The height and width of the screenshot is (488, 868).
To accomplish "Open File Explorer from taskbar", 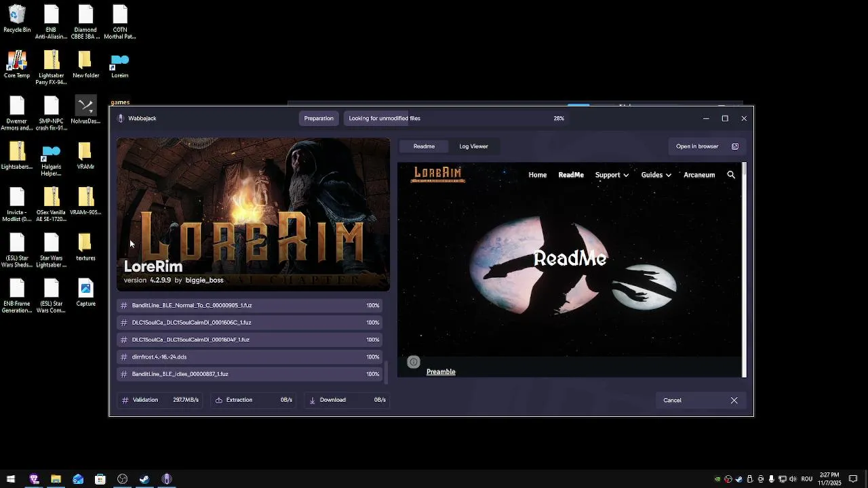I will click(56, 479).
